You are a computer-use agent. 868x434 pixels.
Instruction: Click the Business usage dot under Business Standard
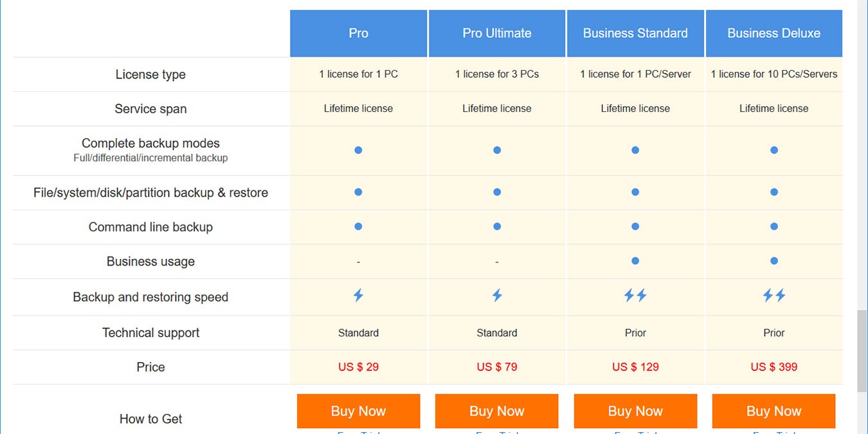[635, 261]
